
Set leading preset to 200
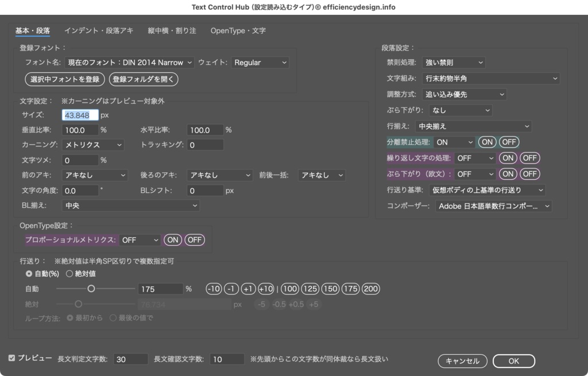click(371, 289)
